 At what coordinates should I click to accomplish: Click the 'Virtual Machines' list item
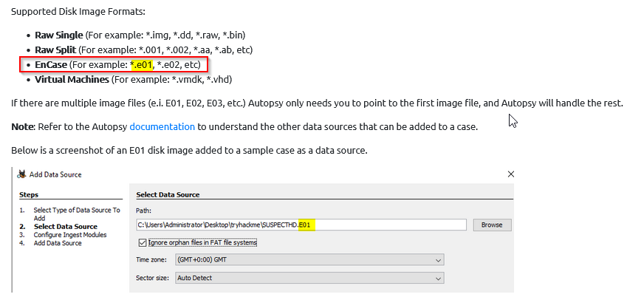click(133, 79)
